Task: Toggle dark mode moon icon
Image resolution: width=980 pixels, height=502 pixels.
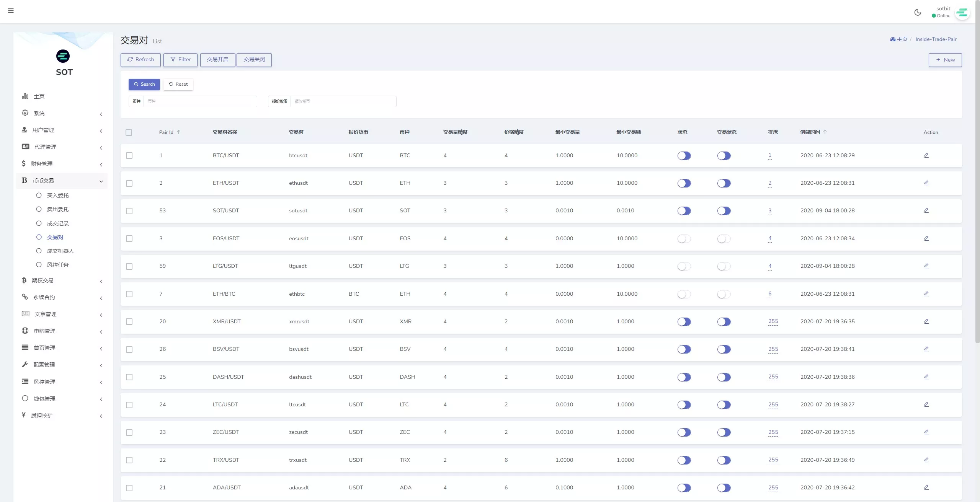Action: [x=918, y=12]
